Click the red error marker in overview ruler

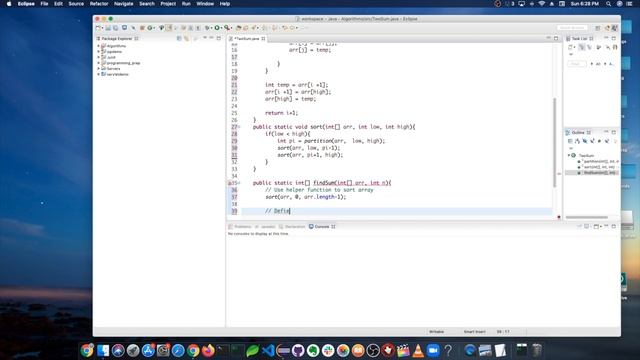coord(559,217)
